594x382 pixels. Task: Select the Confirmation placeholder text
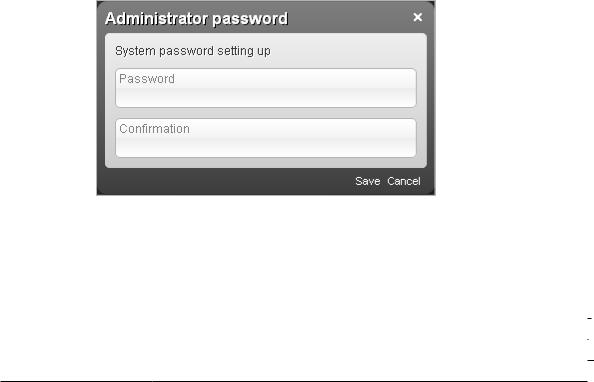[154, 129]
